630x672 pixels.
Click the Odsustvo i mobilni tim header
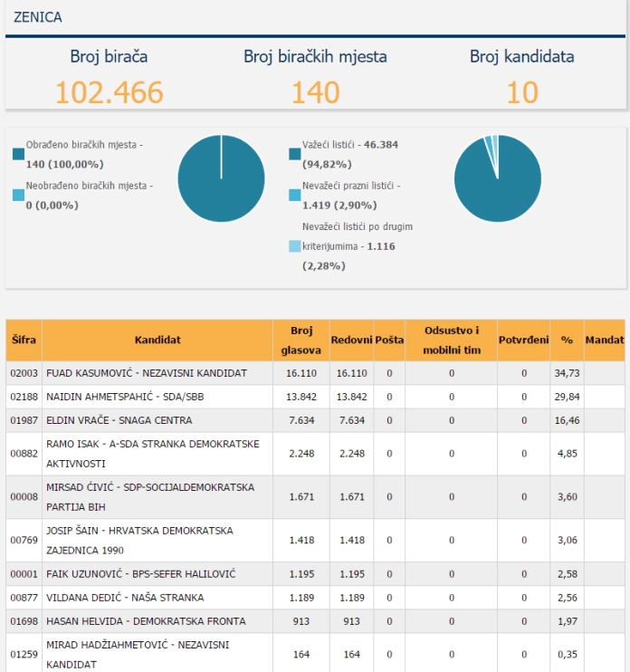pos(452,340)
